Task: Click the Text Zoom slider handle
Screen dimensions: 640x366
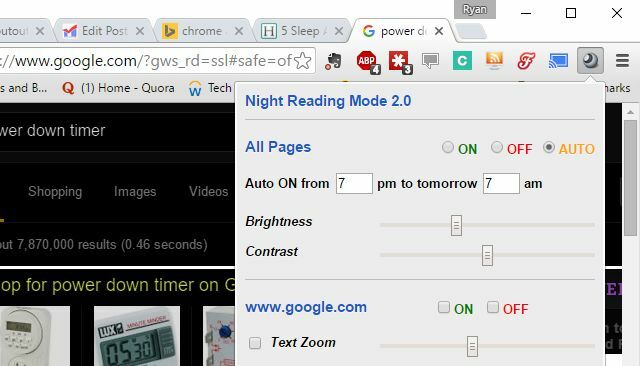Action: tap(472, 346)
